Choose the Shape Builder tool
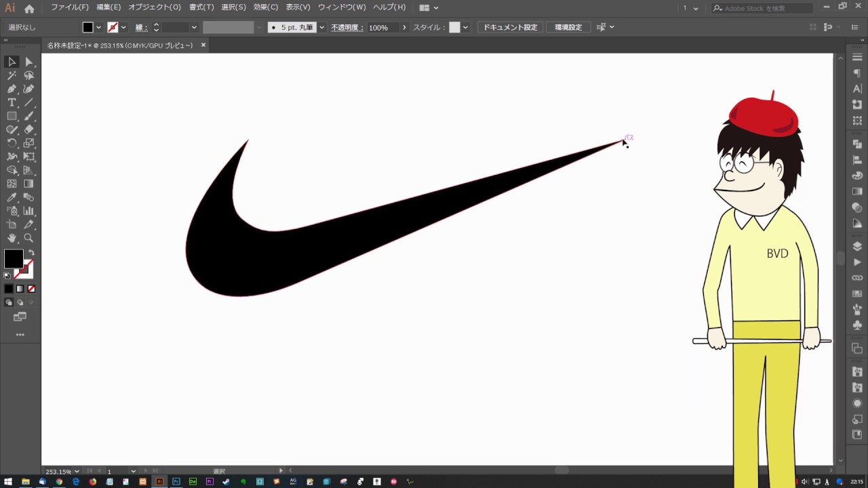Viewport: 868px width, 488px height. point(12,170)
